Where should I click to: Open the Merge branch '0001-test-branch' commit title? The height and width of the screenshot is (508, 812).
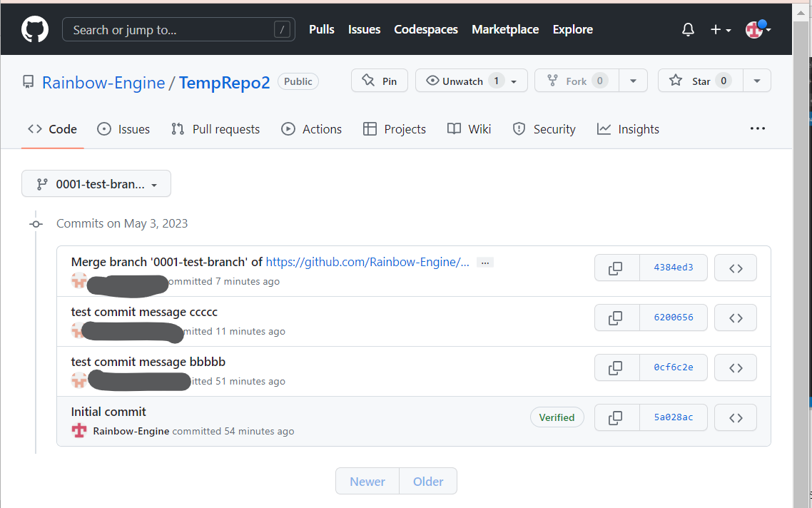167,262
